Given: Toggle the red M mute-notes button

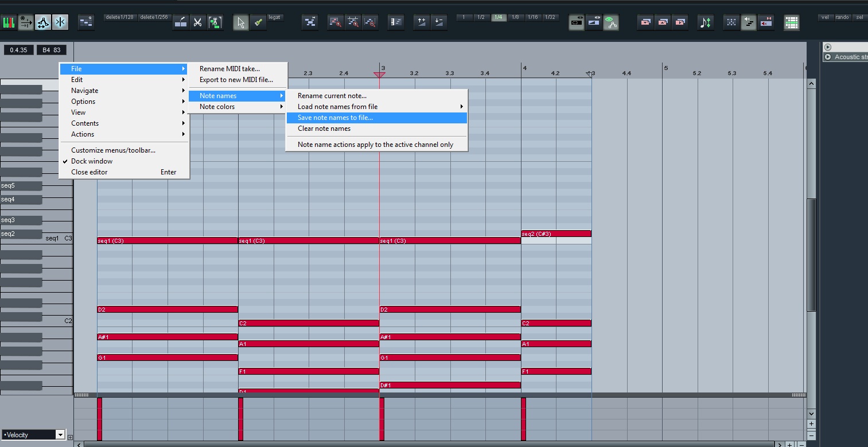Looking at the screenshot, I should 766,22.
